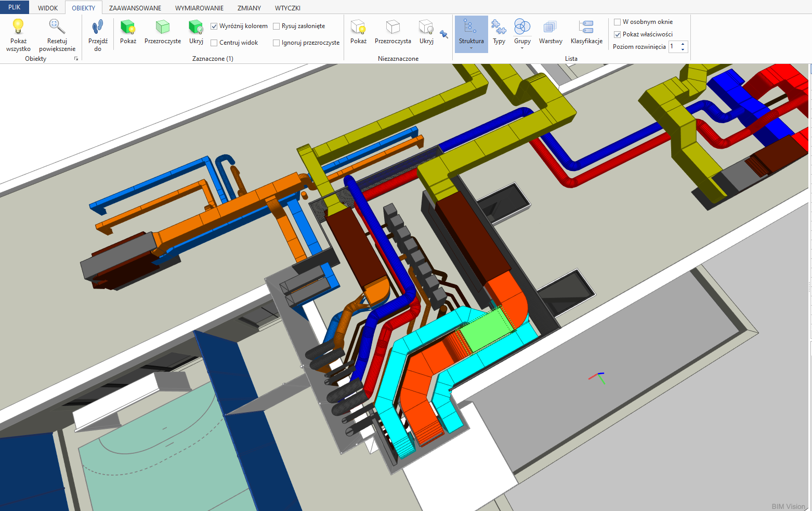Open the Klasyfikacje list icon
The image size is (812, 511).
586,27
